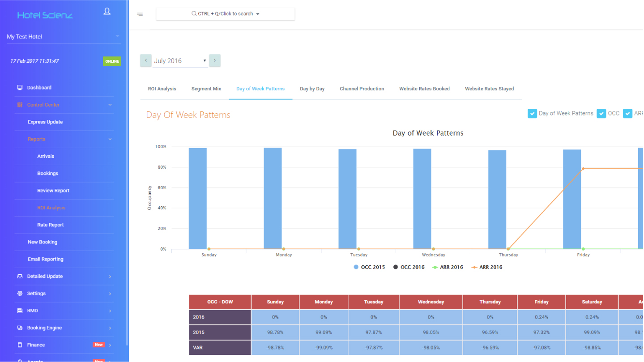
Task: Toggle sidebar with hamburger menu icon
Action: tap(140, 14)
